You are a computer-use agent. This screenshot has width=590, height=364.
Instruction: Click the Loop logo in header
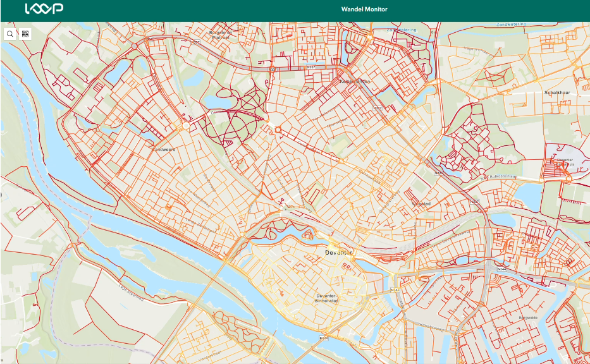click(x=43, y=9)
